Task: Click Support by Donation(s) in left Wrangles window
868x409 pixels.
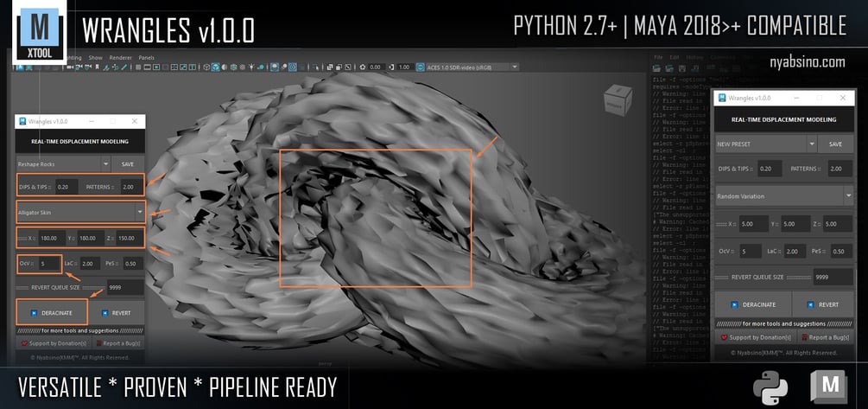Action: click(54, 343)
